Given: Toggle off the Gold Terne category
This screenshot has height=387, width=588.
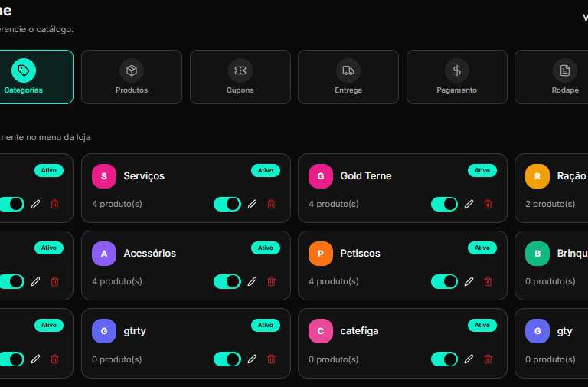Looking at the screenshot, I should (x=444, y=204).
